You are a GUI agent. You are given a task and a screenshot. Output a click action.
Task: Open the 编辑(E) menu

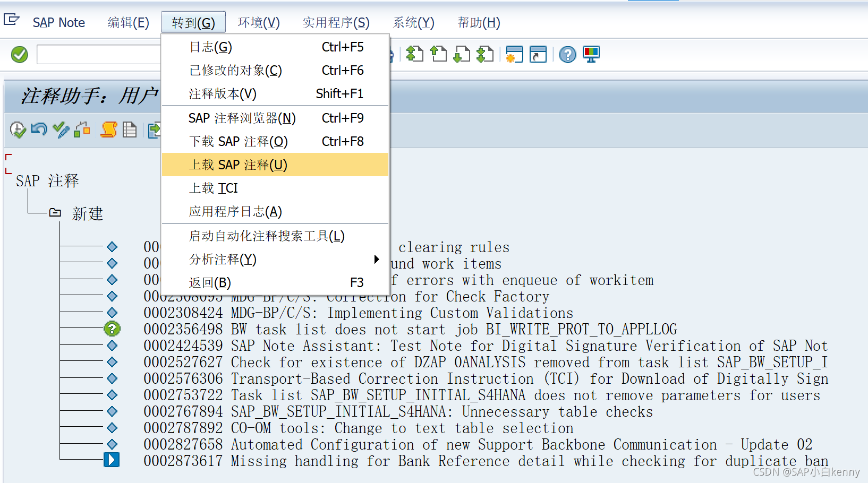[128, 23]
